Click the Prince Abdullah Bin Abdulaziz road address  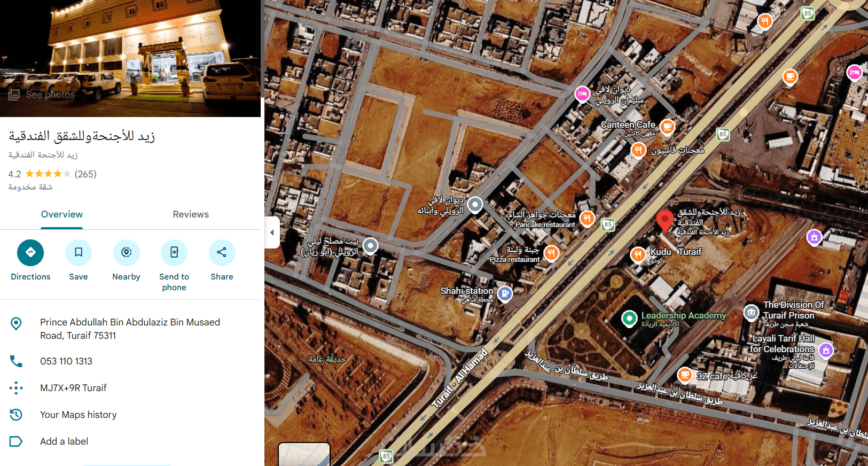point(130,329)
